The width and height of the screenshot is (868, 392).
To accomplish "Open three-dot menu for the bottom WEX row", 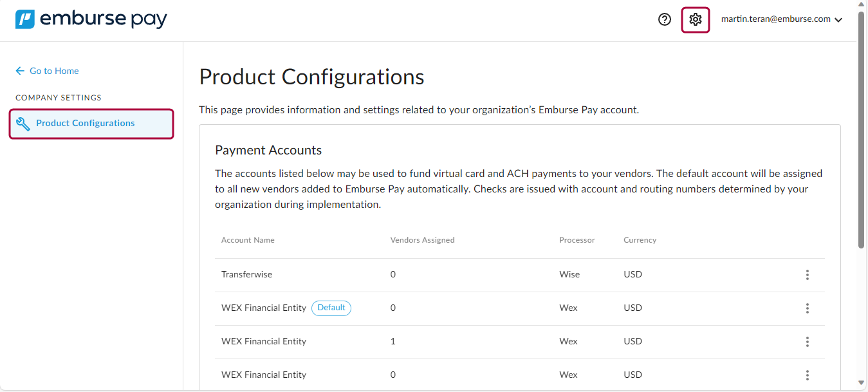I will pos(807,375).
